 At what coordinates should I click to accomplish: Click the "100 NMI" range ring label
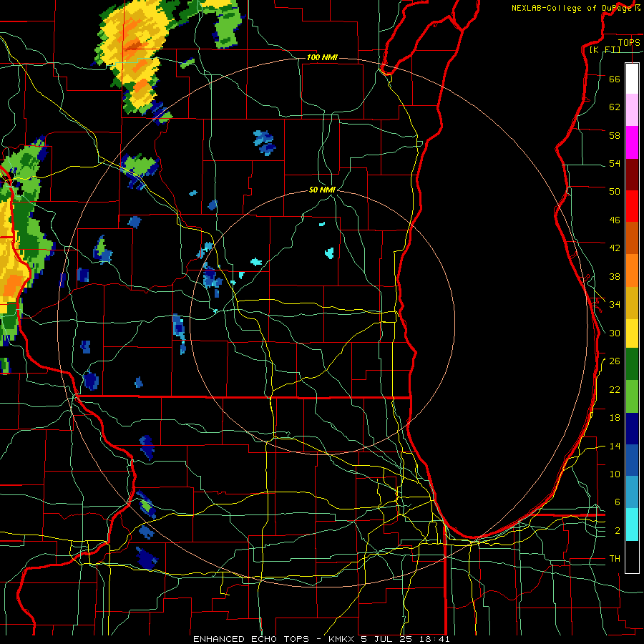click(322, 57)
